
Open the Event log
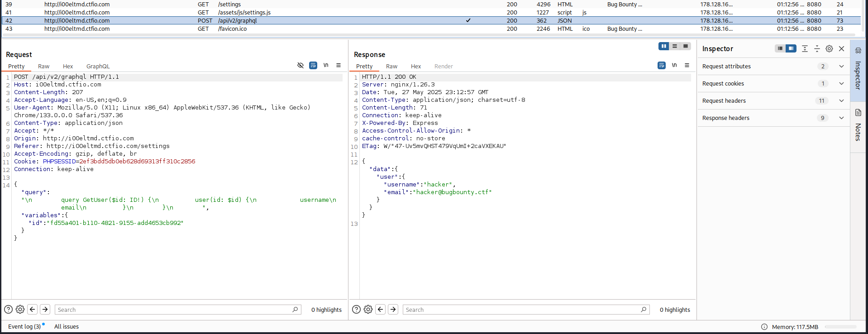coord(24,327)
